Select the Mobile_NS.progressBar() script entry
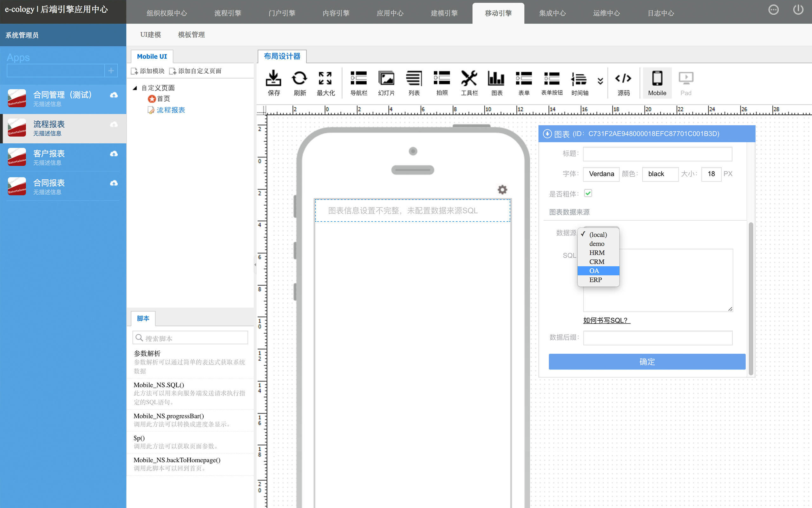The height and width of the screenshot is (508, 812). (190, 420)
